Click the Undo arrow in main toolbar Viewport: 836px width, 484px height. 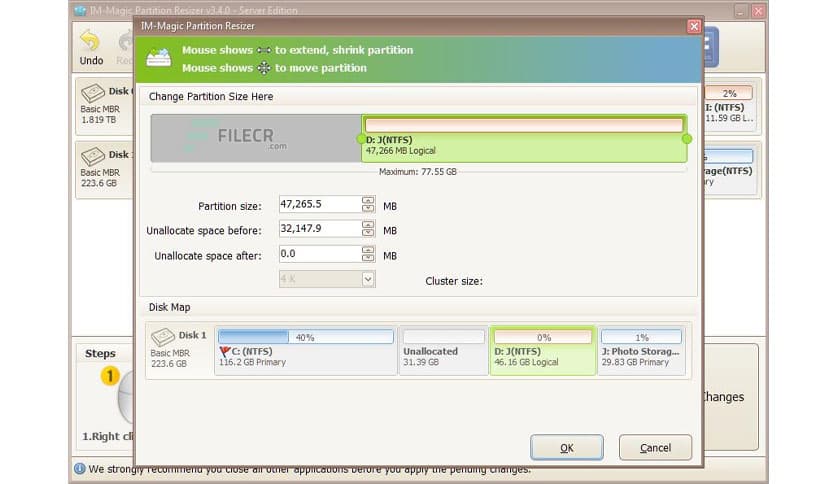click(x=90, y=41)
